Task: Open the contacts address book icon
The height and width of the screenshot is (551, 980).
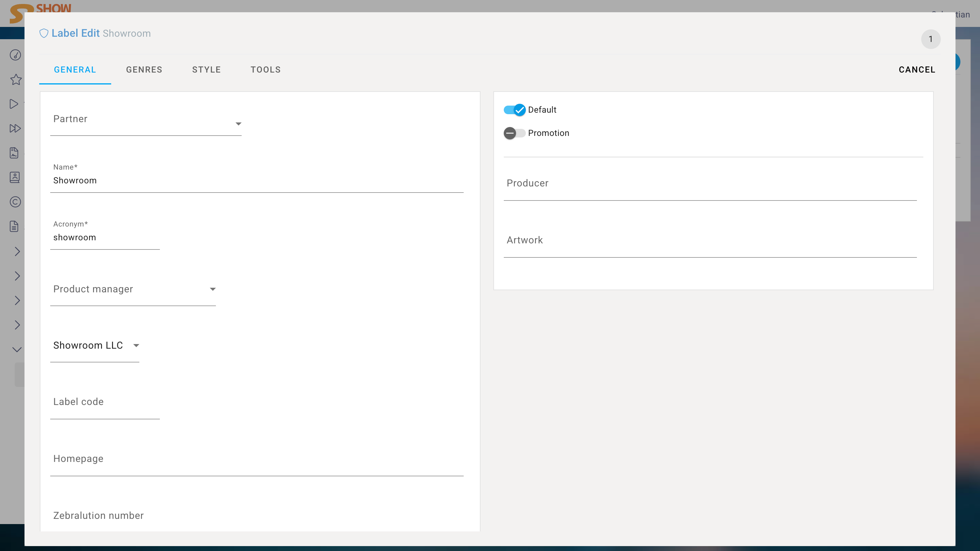Action: [15, 178]
